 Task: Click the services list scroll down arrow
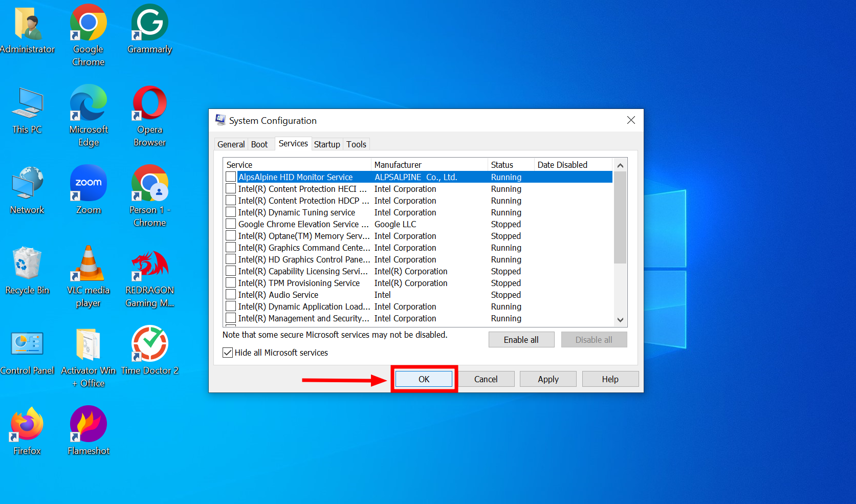pos(620,320)
